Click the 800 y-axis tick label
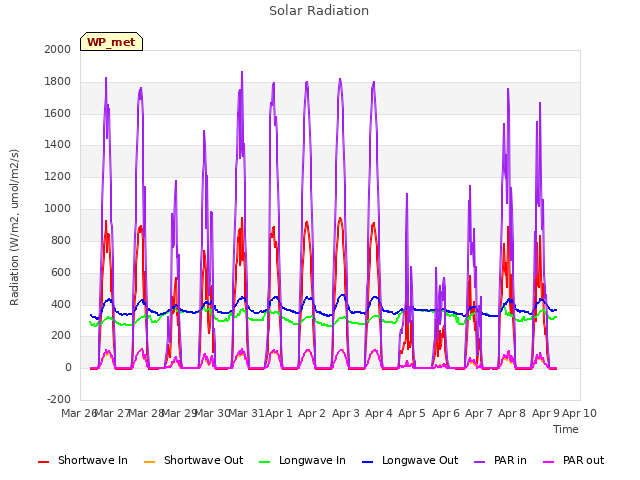This screenshot has height=480, width=640. tap(61, 240)
